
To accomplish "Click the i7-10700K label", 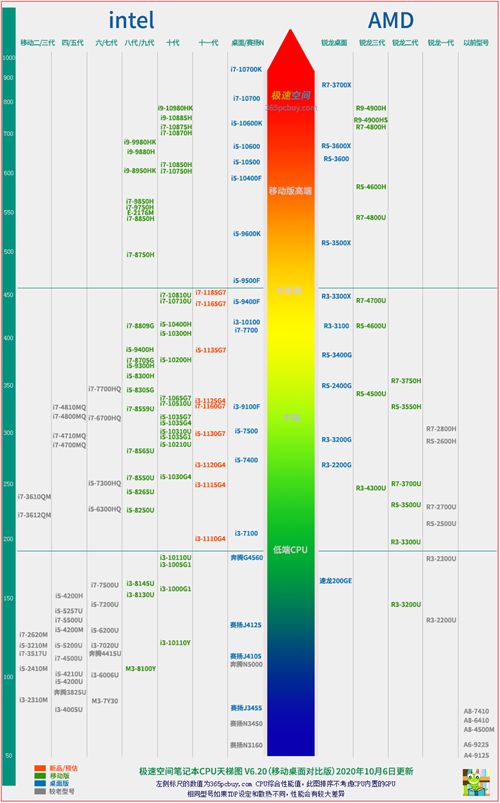I will (x=246, y=69).
